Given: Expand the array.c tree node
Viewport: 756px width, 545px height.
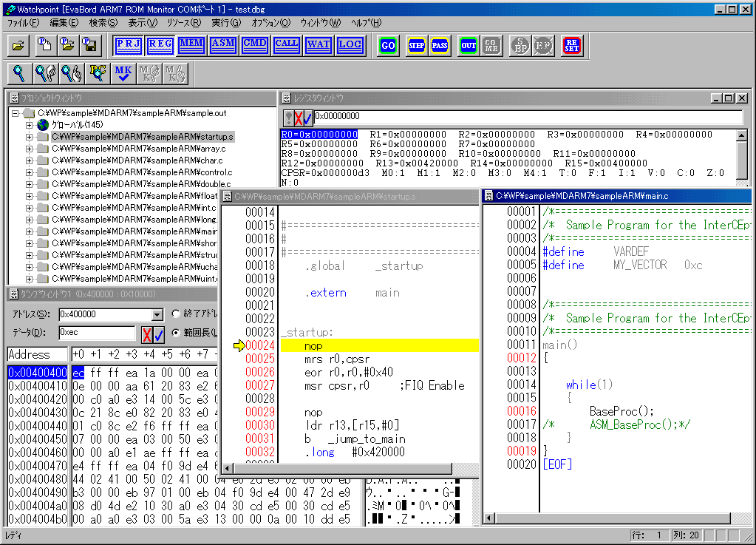Looking at the screenshot, I should pyautogui.click(x=30, y=149).
